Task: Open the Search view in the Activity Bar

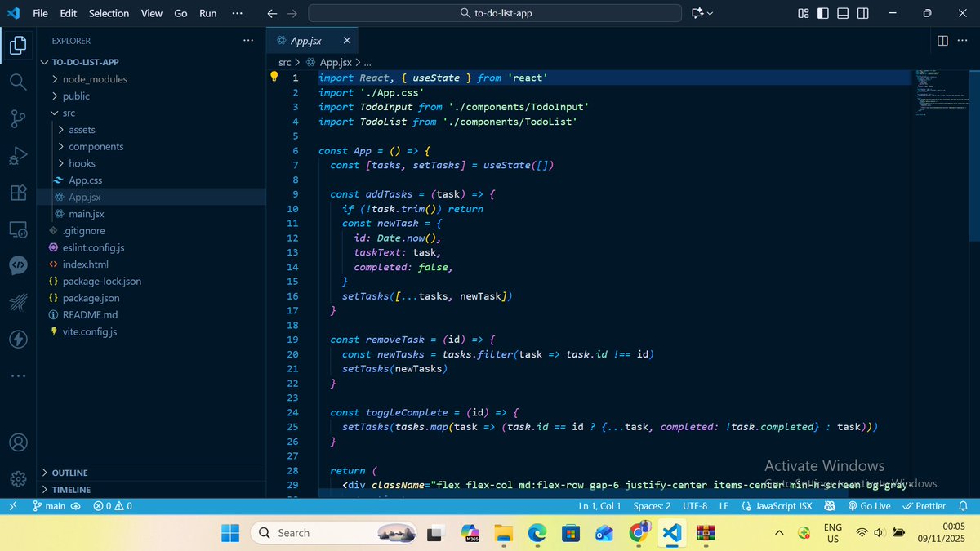Action: [18, 82]
